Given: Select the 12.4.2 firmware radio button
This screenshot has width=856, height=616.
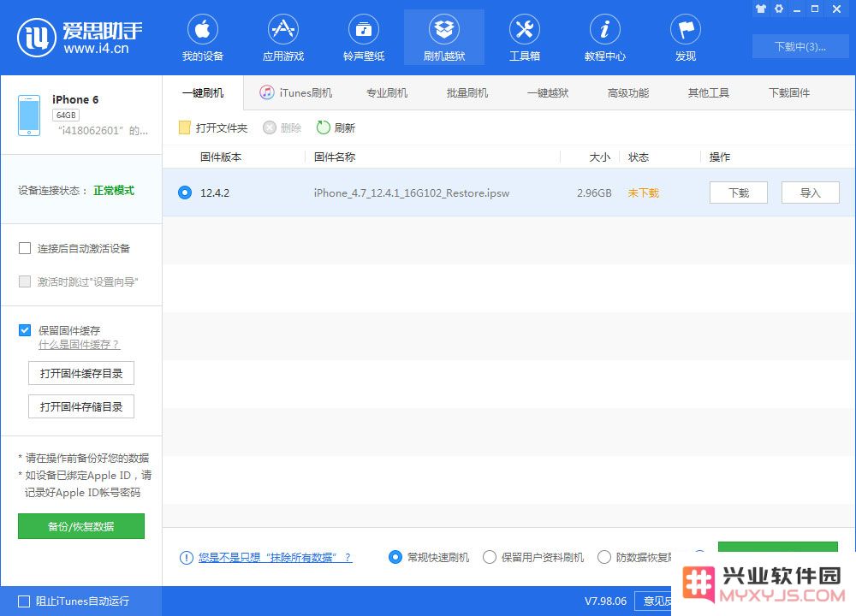Looking at the screenshot, I should point(185,192).
